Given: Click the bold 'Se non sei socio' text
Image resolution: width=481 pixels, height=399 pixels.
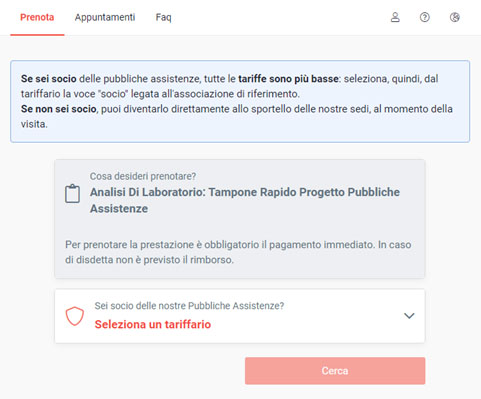Looking at the screenshot, I should [59, 109].
